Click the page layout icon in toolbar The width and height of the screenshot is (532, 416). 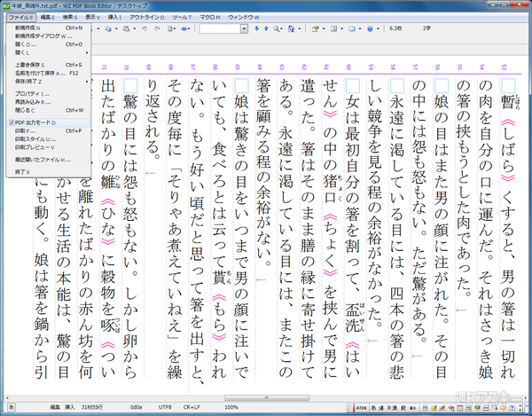click(x=333, y=29)
